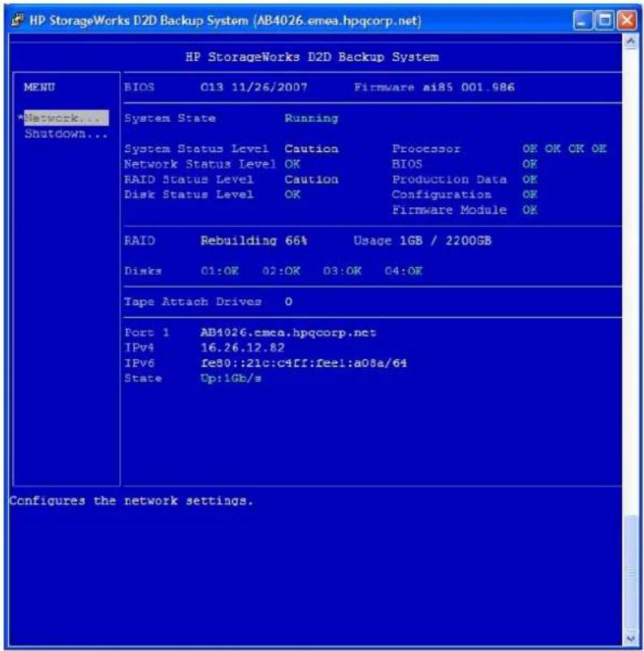This screenshot has width=644, height=651.
Task: Click Port 1 hostname AB4026.emea.hpqcorp.net
Action: pos(288,333)
